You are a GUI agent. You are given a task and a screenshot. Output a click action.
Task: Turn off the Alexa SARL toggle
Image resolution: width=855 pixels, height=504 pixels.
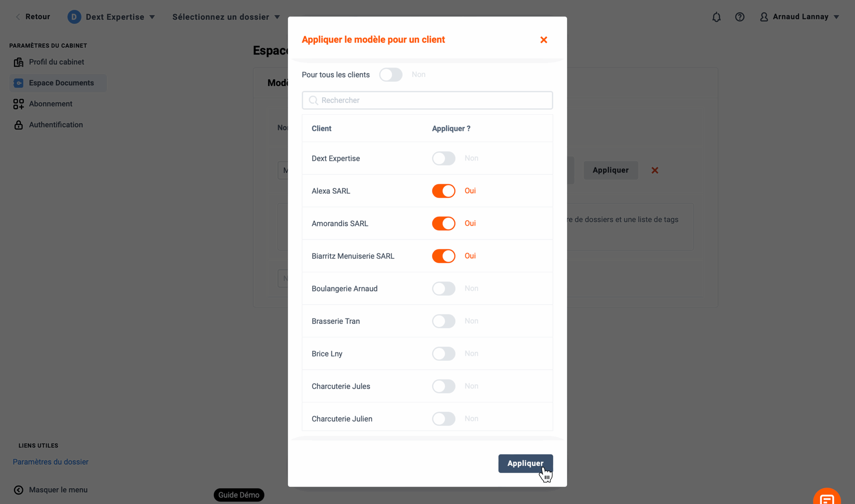coord(444,191)
